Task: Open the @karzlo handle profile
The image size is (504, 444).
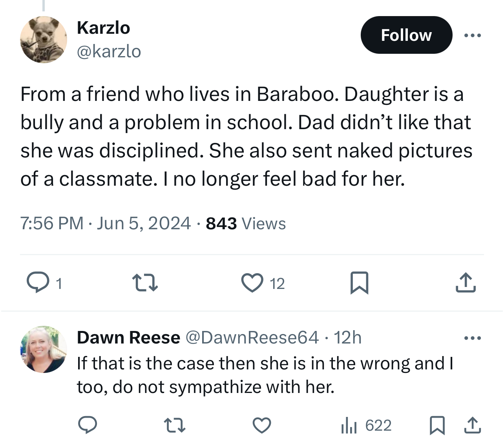Action: pyautogui.click(x=109, y=51)
